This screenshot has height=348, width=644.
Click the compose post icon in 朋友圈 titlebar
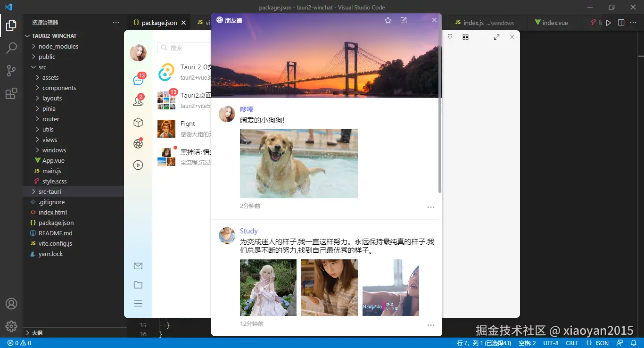pyautogui.click(x=403, y=21)
